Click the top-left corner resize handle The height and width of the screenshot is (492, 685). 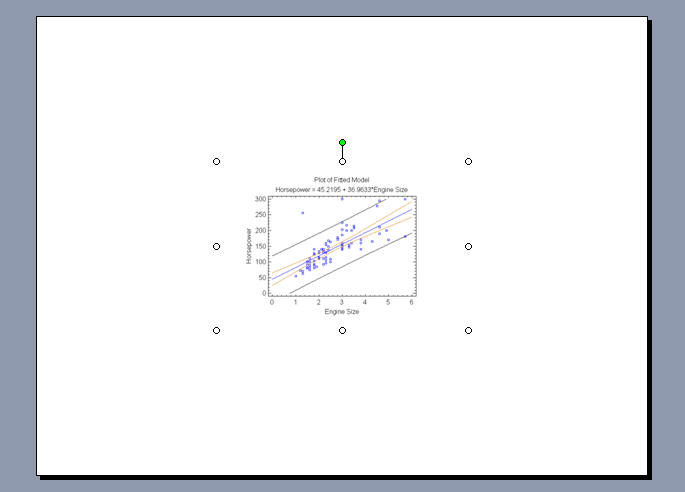216,162
